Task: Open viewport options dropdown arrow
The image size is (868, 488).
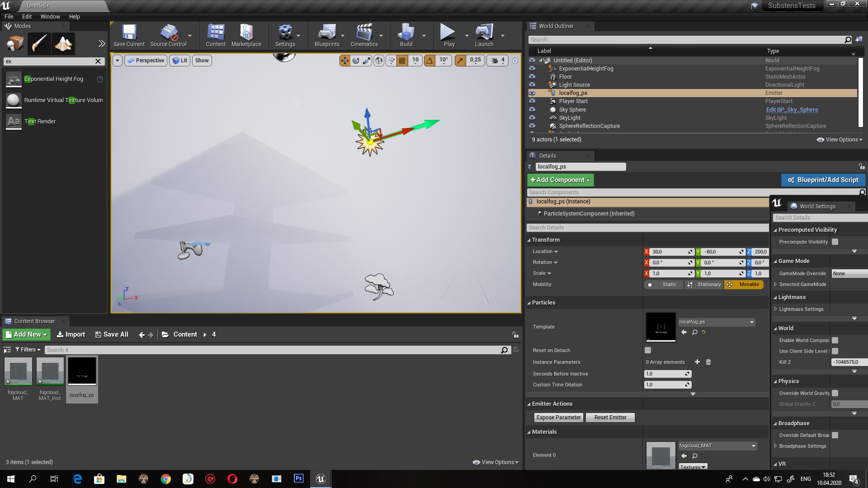Action: (118, 60)
